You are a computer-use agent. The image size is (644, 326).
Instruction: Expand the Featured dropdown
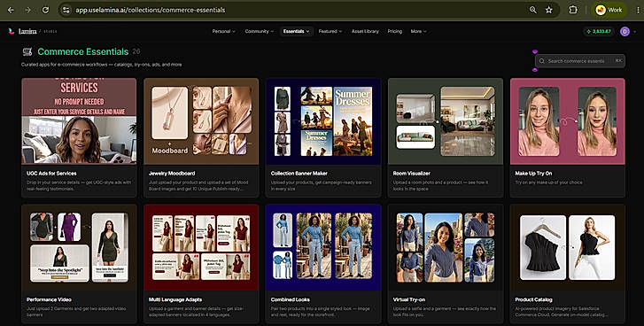click(330, 31)
